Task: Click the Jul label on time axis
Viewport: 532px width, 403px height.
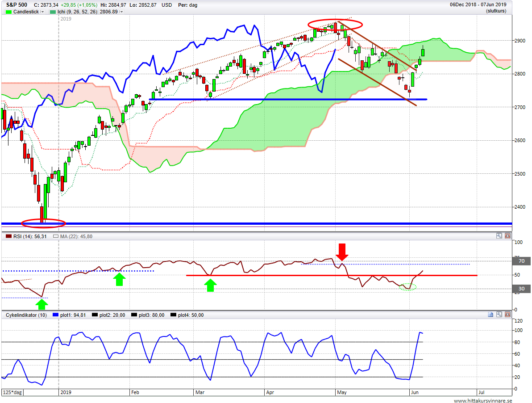Action: [x=481, y=392]
